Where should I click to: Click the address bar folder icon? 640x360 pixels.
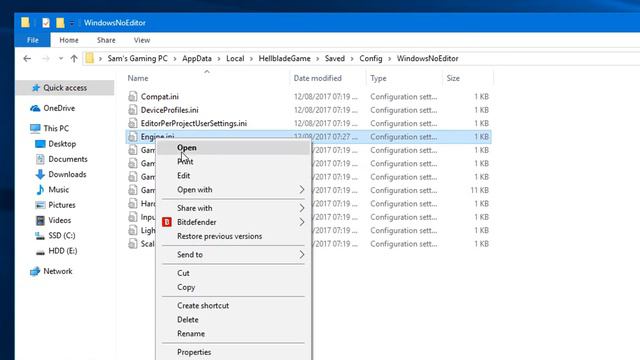[x=89, y=58]
